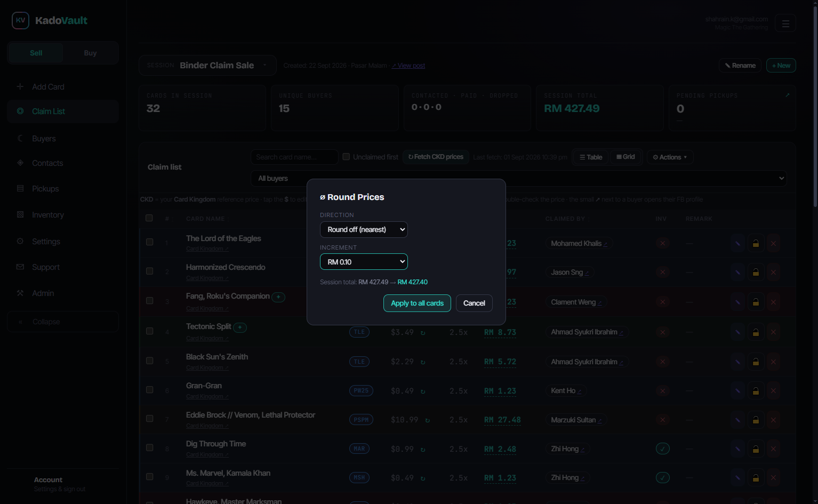Refresh price icon for Eddie Brock row
This screenshot has height=504, width=818.
(427, 420)
